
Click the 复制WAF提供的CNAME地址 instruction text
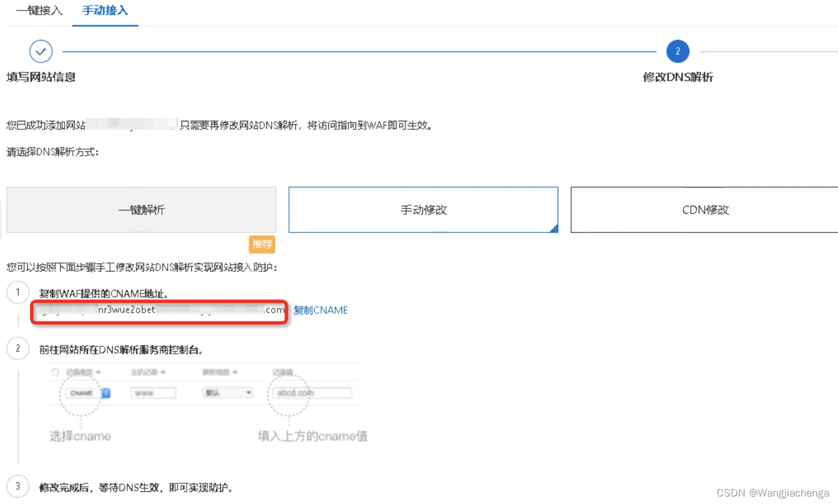pos(103,294)
